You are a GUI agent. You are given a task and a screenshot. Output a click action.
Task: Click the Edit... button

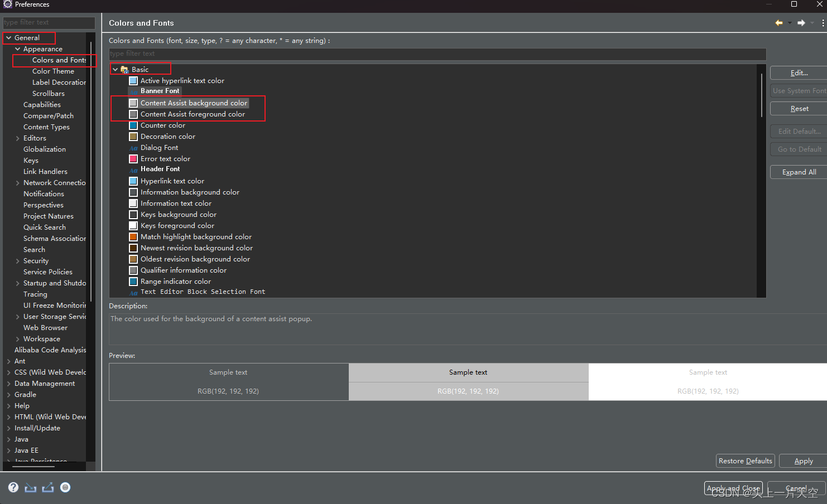point(799,73)
